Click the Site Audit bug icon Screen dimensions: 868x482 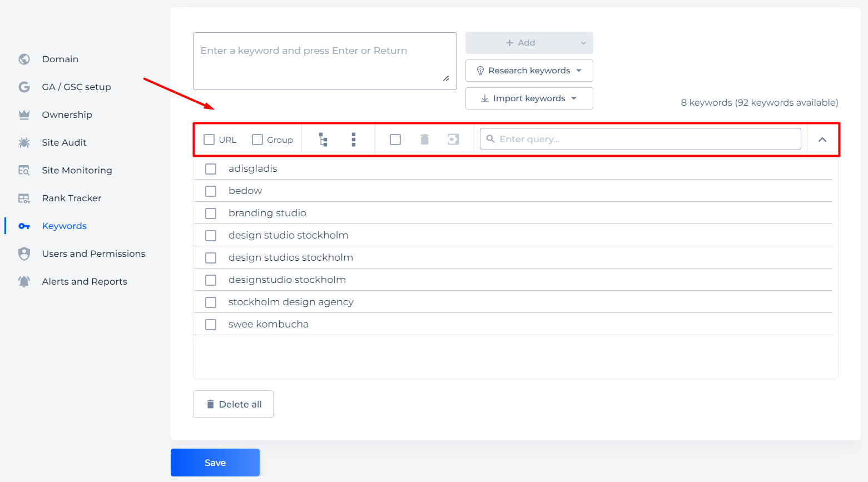[x=24, y=142]
